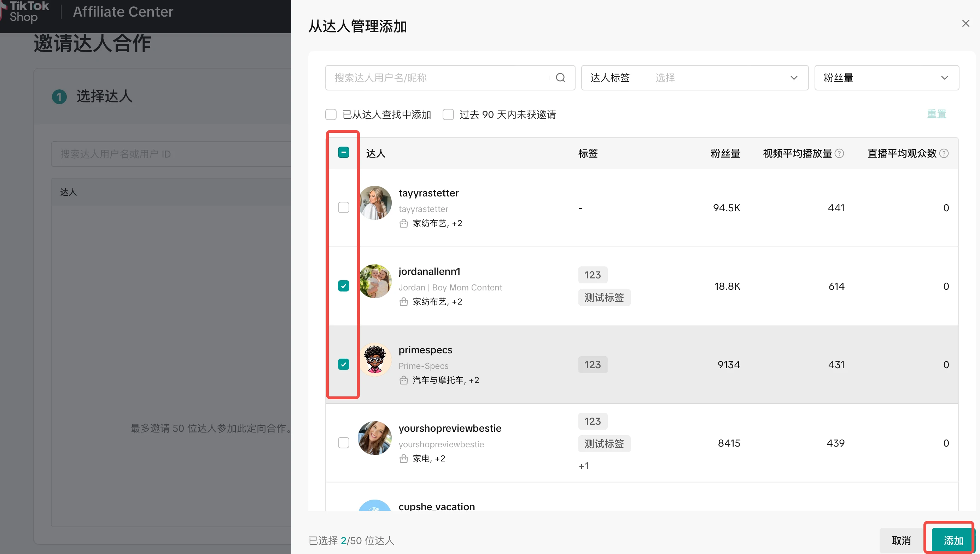Click the shopping bag icon beside 家电 for yourshopreviewbestie

click(x=404, y=459)
